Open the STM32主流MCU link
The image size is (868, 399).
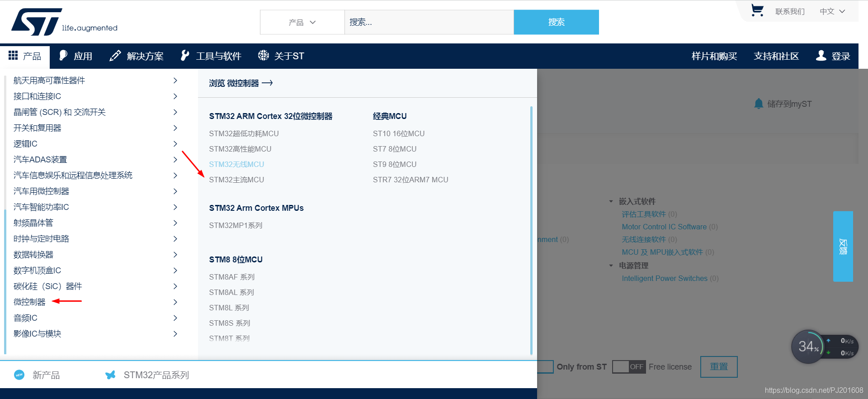click(236, 180)
